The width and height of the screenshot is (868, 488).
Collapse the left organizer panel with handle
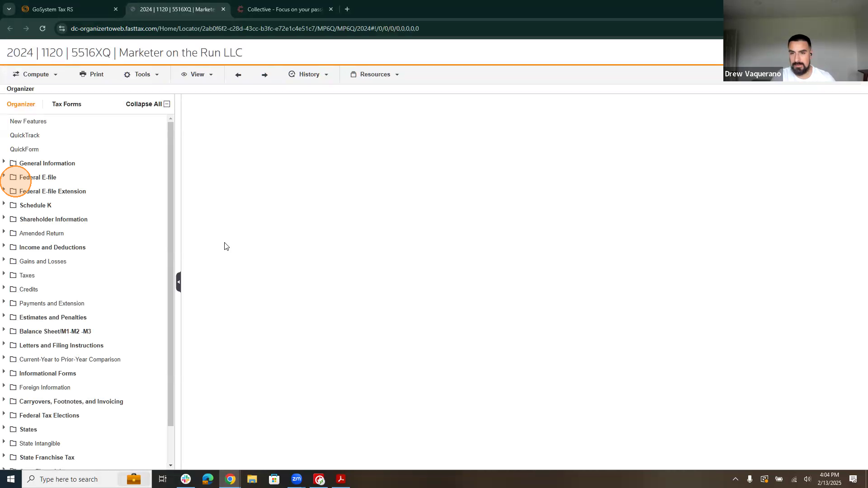179,282
